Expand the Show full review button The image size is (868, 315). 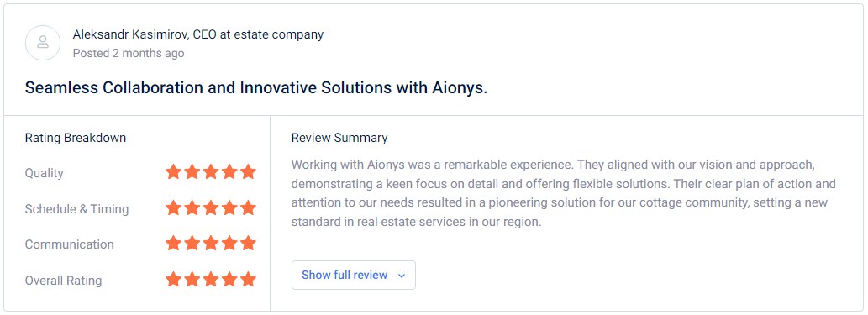(353, 276)
